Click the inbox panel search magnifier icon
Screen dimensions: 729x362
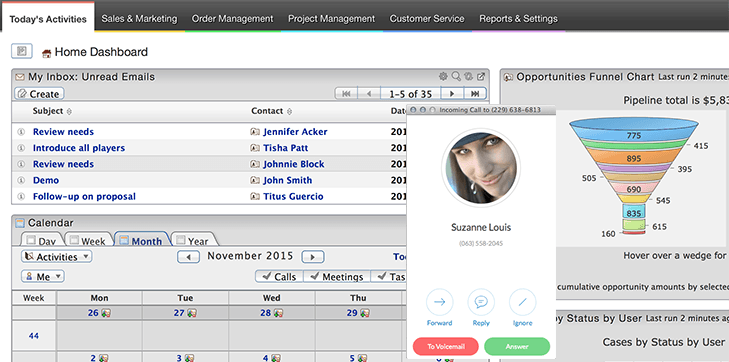[456, 76]
